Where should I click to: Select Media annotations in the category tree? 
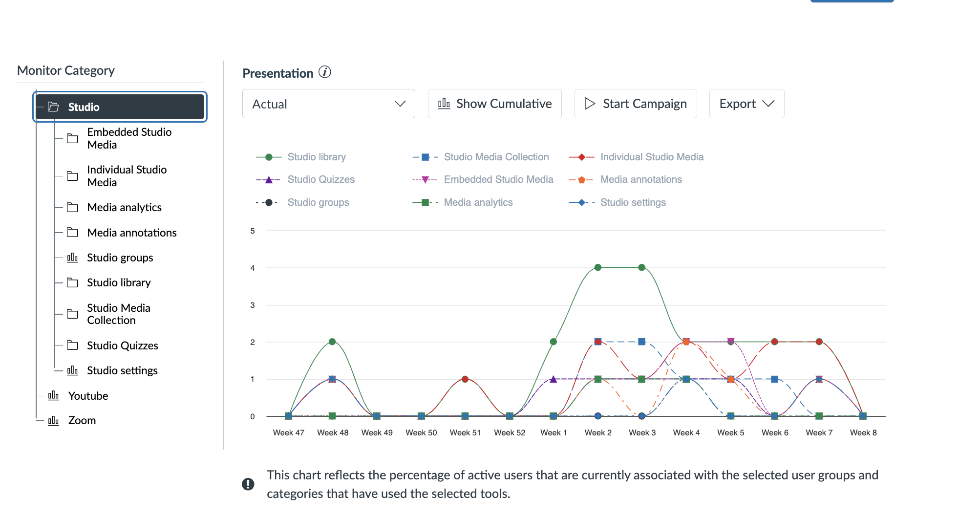pyautogui.click(x=132, y=233)
